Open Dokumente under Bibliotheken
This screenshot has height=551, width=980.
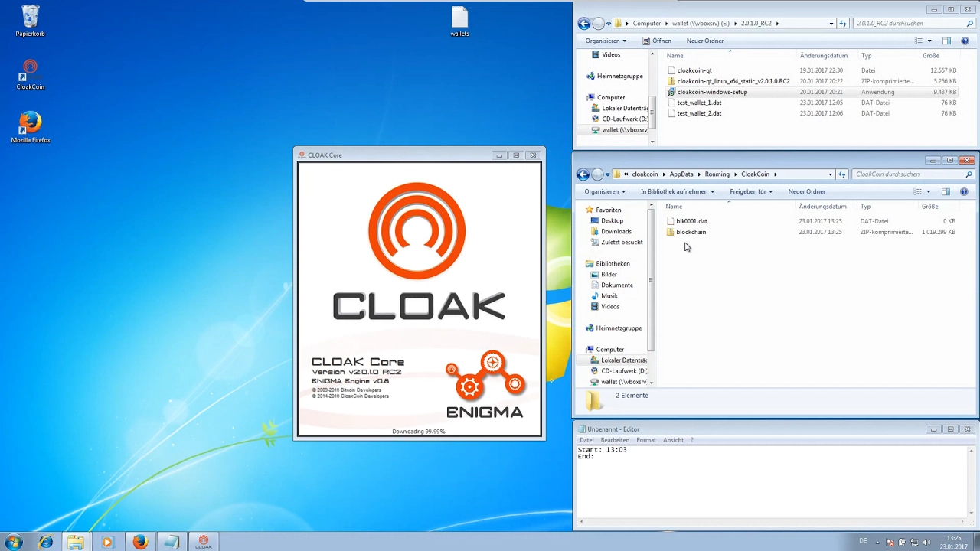click(x=616, y=285)
